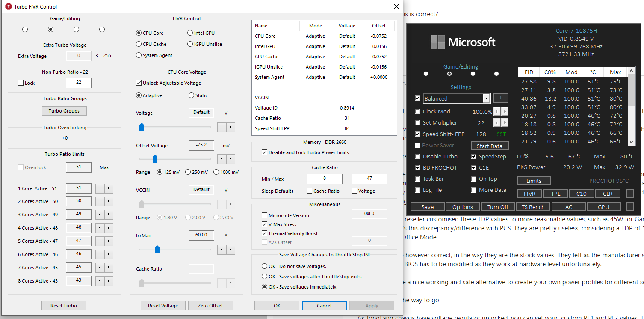Increase IccMax value with right arrow

[231, 249]
